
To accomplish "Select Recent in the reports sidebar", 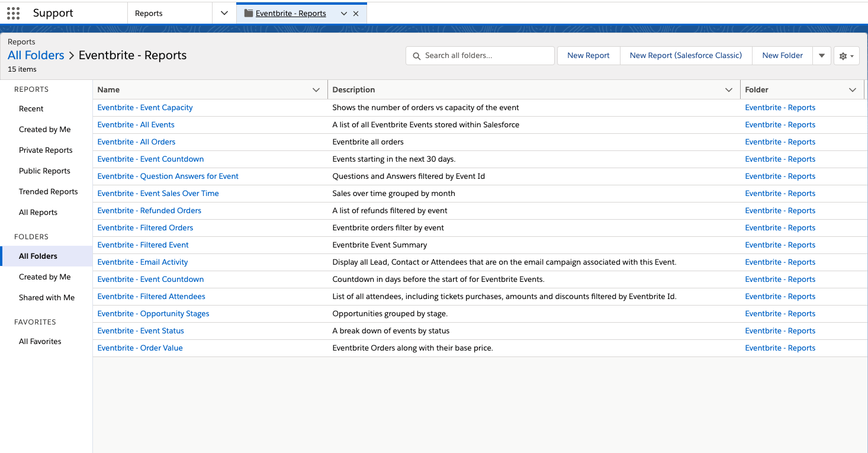I will coord(31,109).
